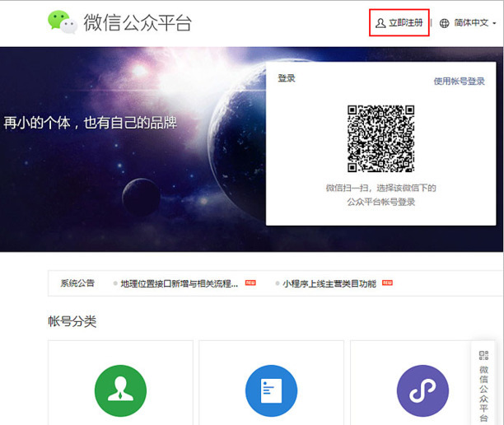Click NEW badge after 地理位置接口 announcement
The width and height of the screenshot is (504, 425).
[250, 283]
